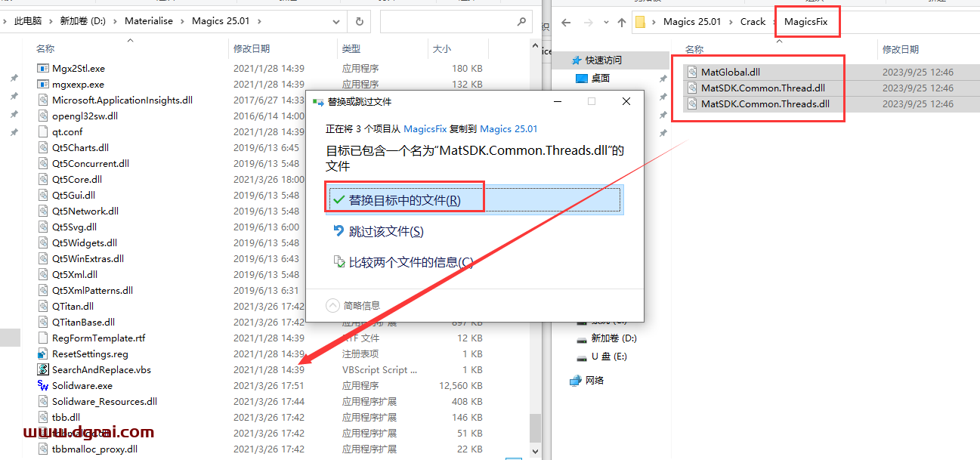The width and height of the screenshot is (980, 460).
Task: Open recent locations dropdown in MagicsFix window
Action: point(605,23)
